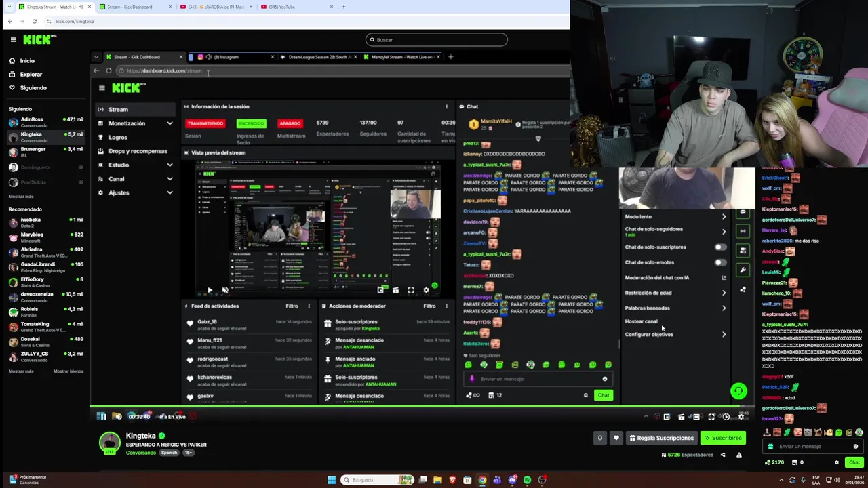The image size is (868, 488).
Task: Unmute the dashboard stream preview volume
Action: click(x=225, y=290)
